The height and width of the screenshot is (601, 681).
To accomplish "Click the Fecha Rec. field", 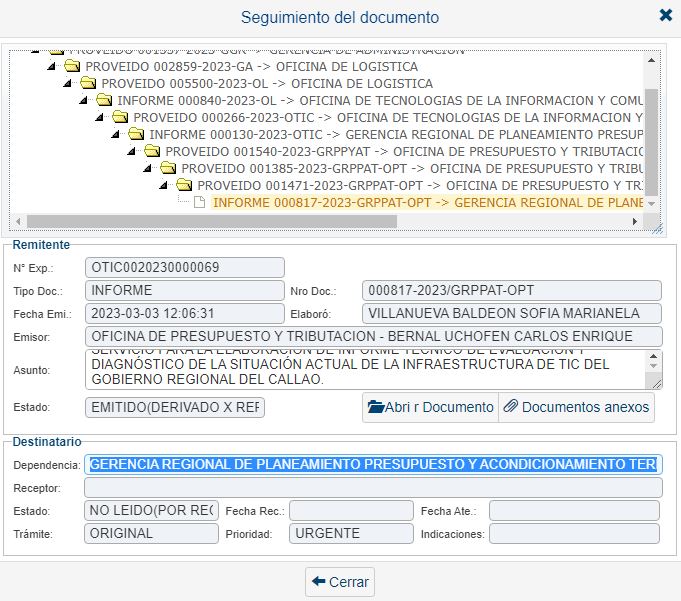I will [x=351, y=511].
